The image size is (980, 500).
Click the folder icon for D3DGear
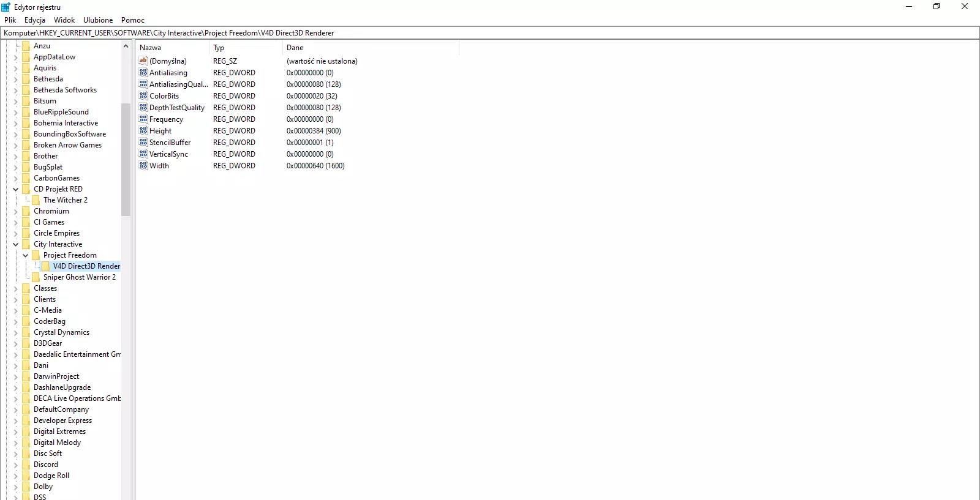pyautogui.click(x=26, y=343)
